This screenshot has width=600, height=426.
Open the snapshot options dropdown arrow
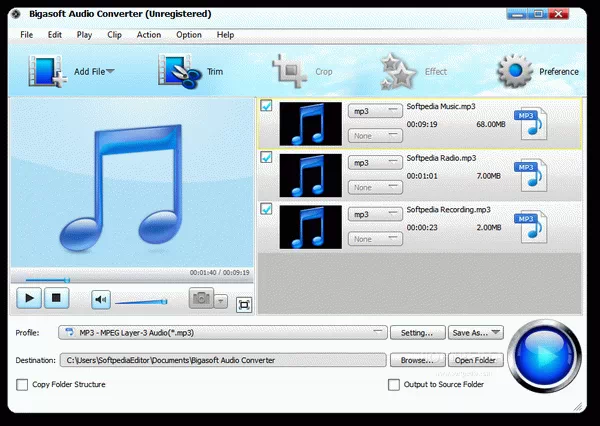[220, 301]
